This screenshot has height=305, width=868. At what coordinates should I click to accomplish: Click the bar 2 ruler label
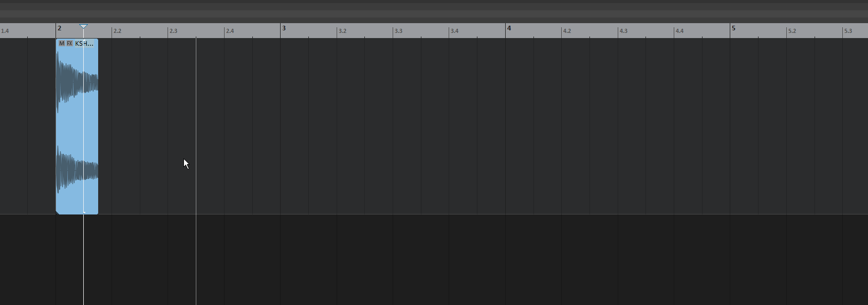pyautogui.click(x=59, y=28)
